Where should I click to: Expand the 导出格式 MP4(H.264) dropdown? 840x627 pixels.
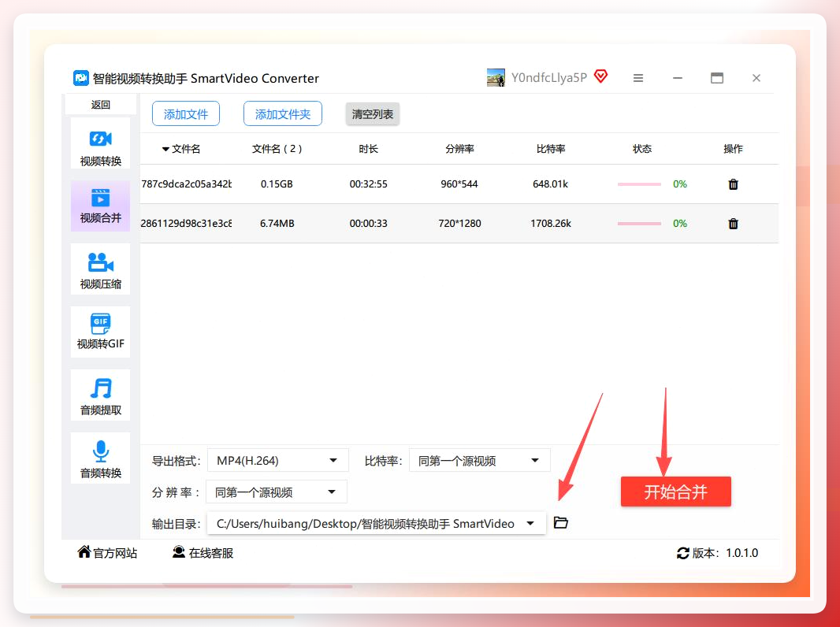coord(277,461)
